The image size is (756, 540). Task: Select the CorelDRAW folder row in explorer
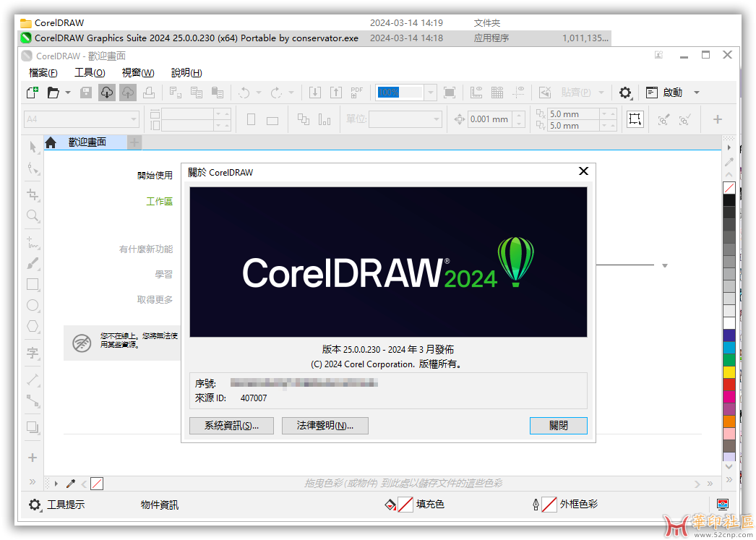pos(314,22)
